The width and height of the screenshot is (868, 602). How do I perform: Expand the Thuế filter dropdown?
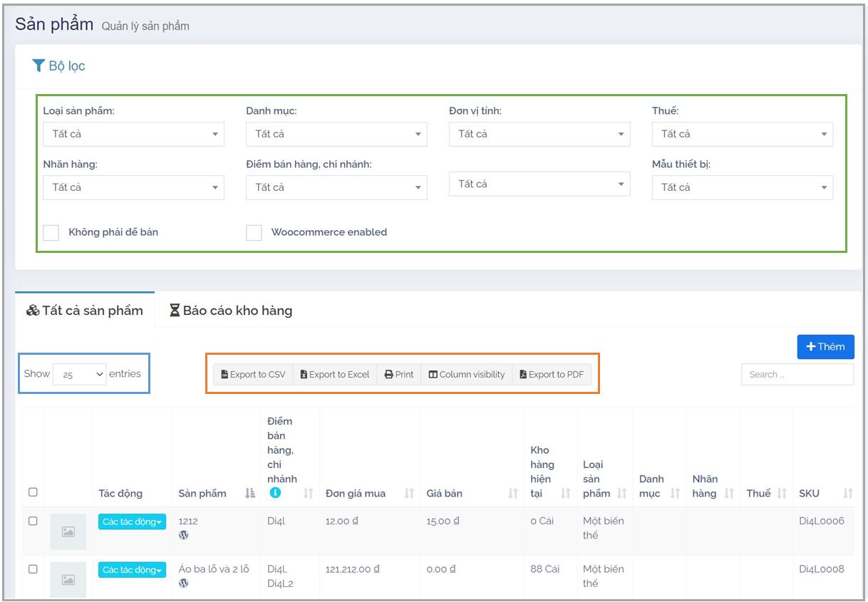[742, 134]
